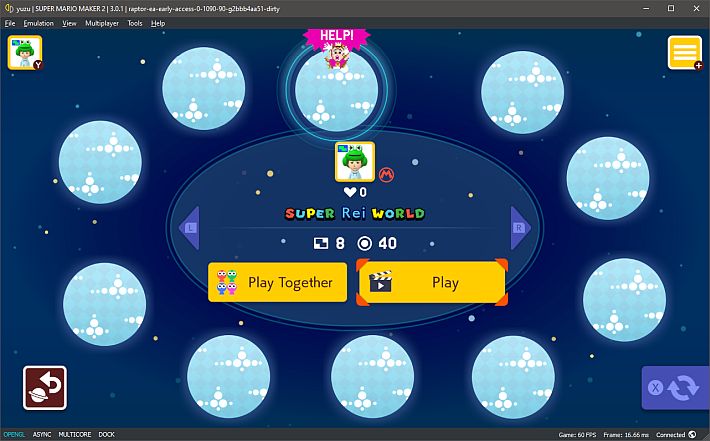Screen dimensions: 710x441
Task: Click the X refresh worlds icon
Action: [676, 388]
